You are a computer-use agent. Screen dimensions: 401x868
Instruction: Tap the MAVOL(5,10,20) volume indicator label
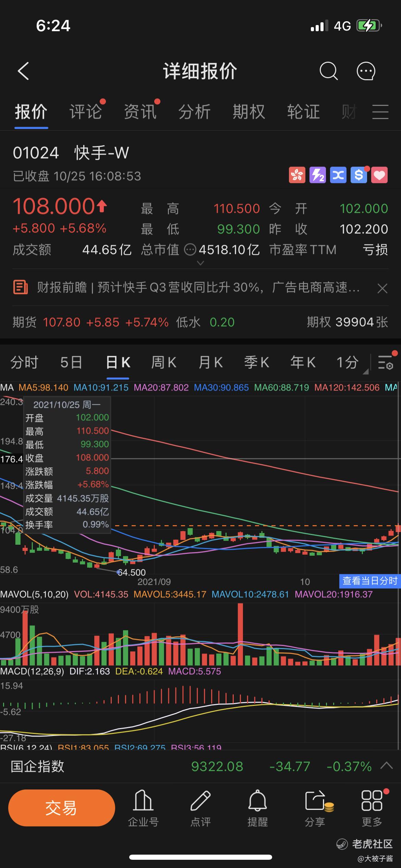(x=34, y=594)
